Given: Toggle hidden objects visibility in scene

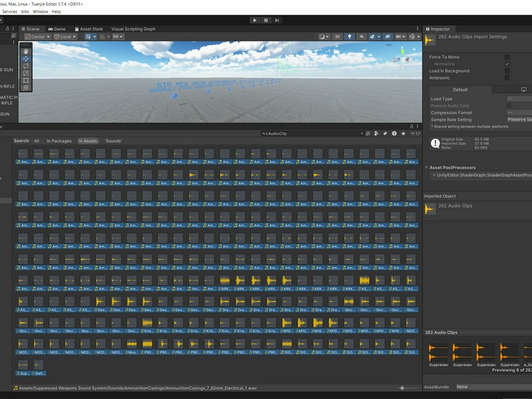Looking at the screenshot, I should (x=388, y=37).
